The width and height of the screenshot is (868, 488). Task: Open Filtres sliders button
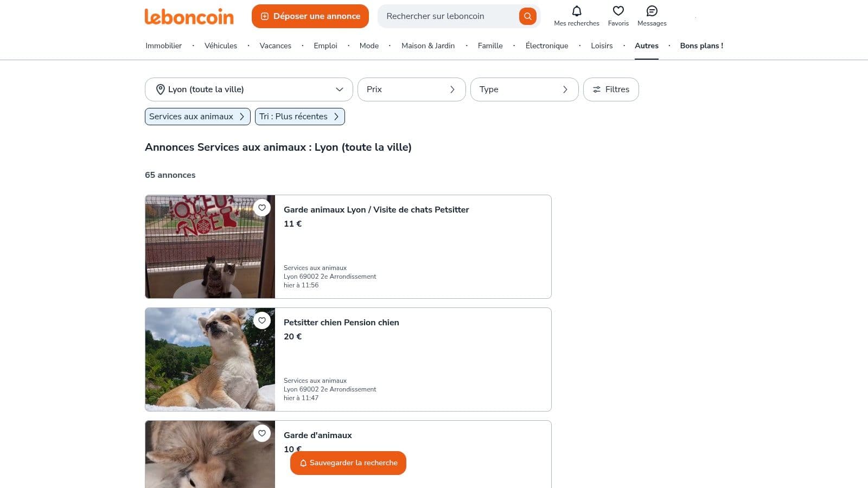(610, 89)
